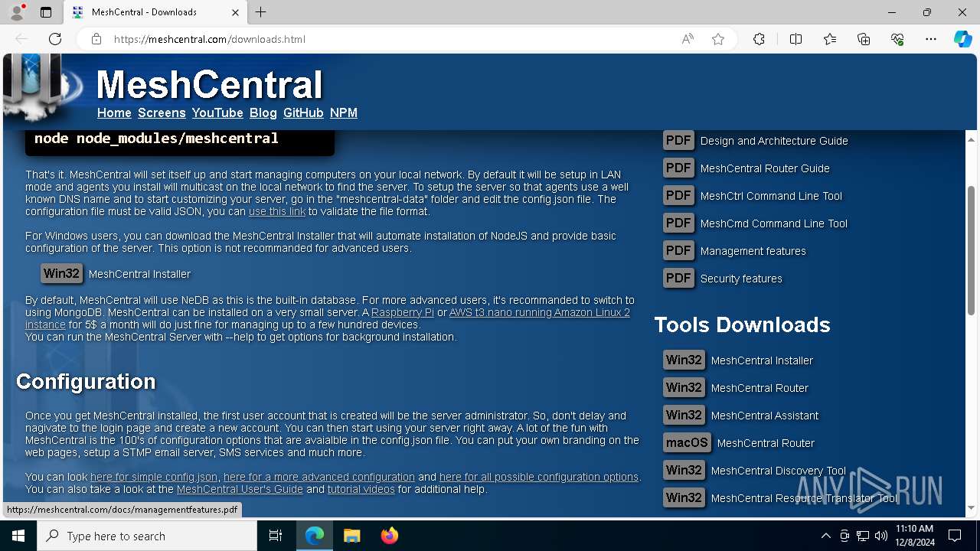This screenshot has width=980, height=551.
Task: Click the Win32 badge for MeshCentral Discovery Tool
Action: click(x=684, y=470)
